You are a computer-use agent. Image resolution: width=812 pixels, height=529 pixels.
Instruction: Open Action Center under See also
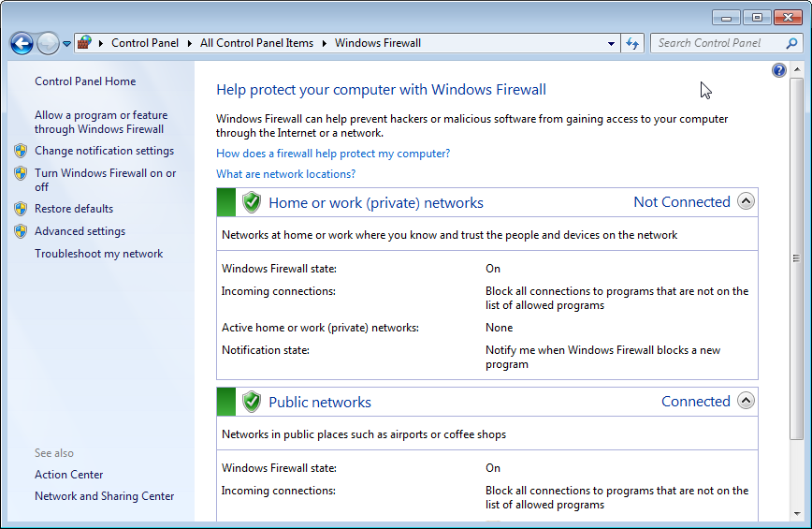point(69,475)
